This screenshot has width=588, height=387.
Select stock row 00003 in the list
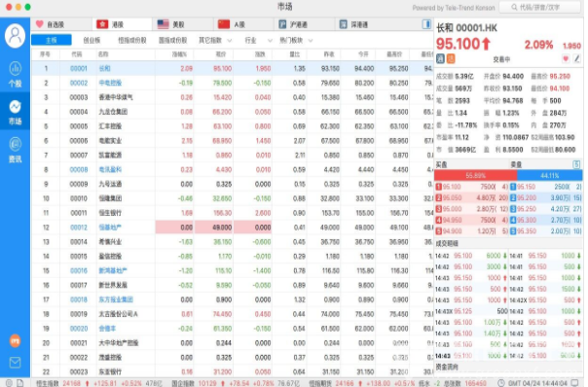[x=233, y=97]
